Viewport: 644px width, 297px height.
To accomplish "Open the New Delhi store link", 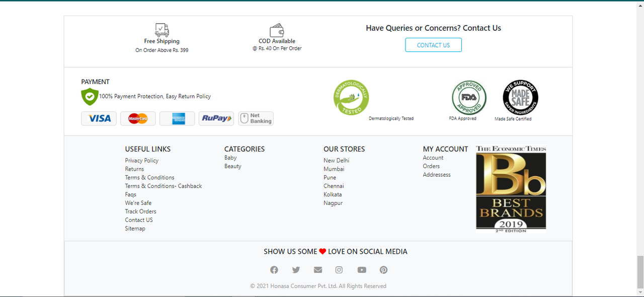I will click(336, 161).
